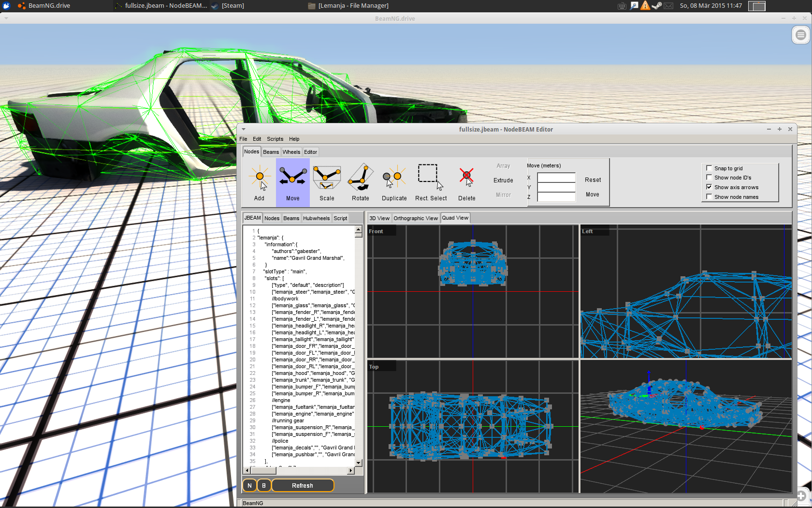
Task: Switch to the Steam taskbar entry
Action: [x=227, y=6]
